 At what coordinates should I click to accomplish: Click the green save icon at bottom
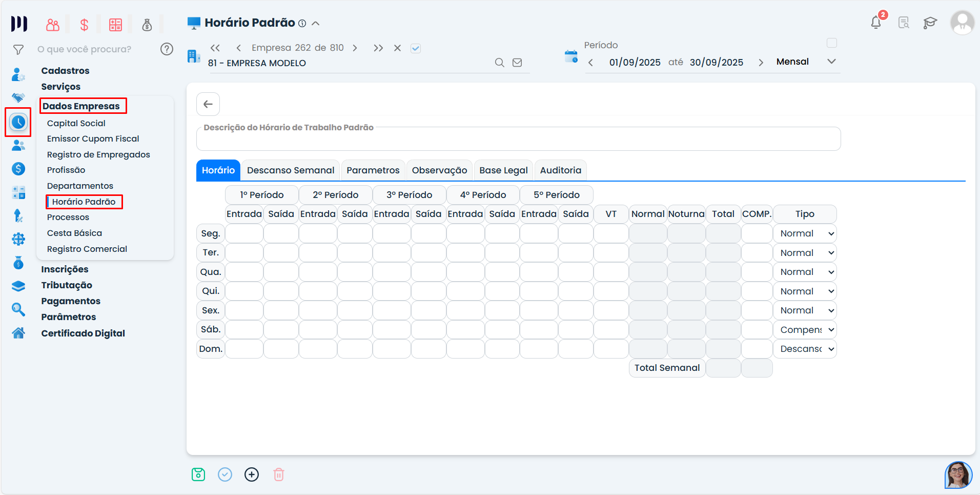coord(198,474)
